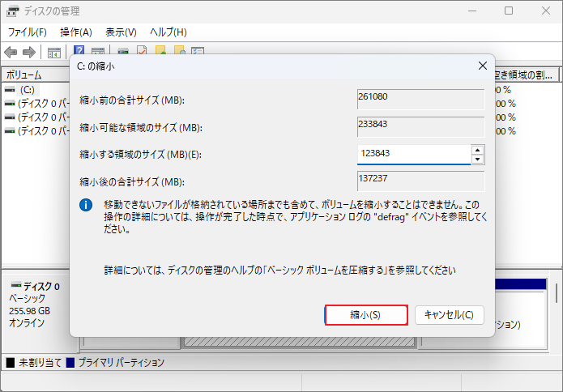Click the yellow folder with green arrow icon
563x392 pixels.
[160, 50]
